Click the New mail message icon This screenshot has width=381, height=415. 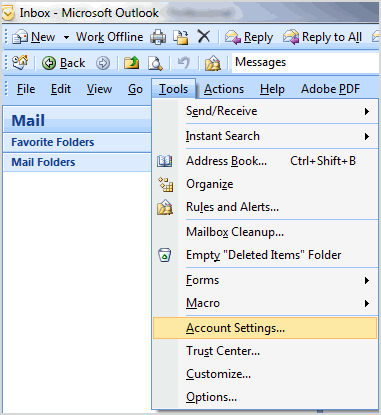[20, 37]
